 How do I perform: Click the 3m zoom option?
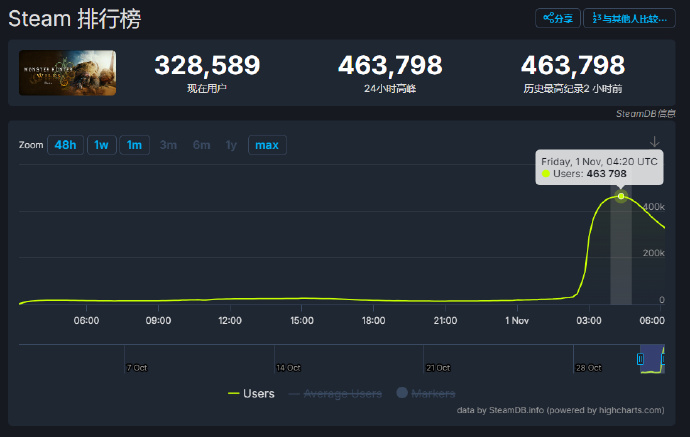point(168,145)
